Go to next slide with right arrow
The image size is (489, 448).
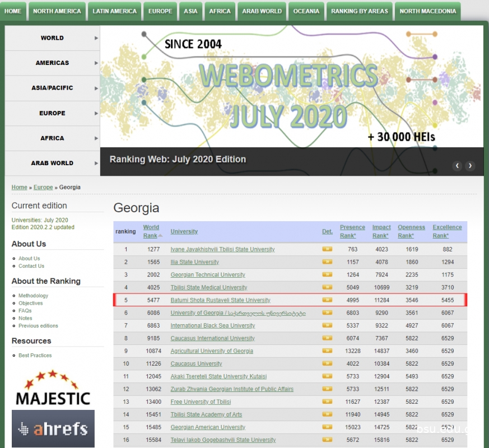click(x=470, y=166)
